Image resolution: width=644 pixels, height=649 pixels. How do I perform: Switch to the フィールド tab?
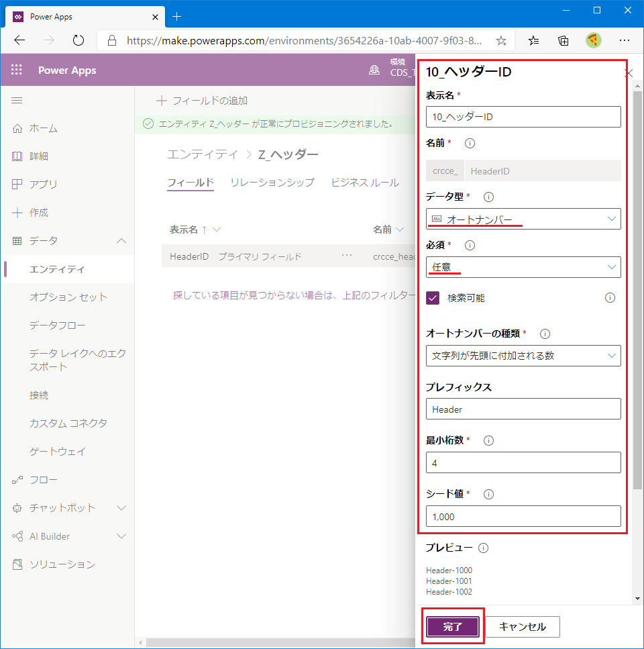click(x=191, y=183)
